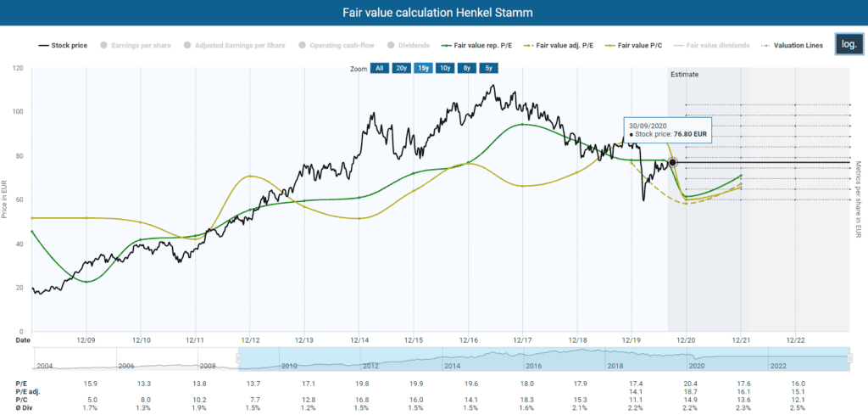This screenshot has height=415, width=868.
Task: Hide the Fair value P/C line
Action: (x=634, y=46)
